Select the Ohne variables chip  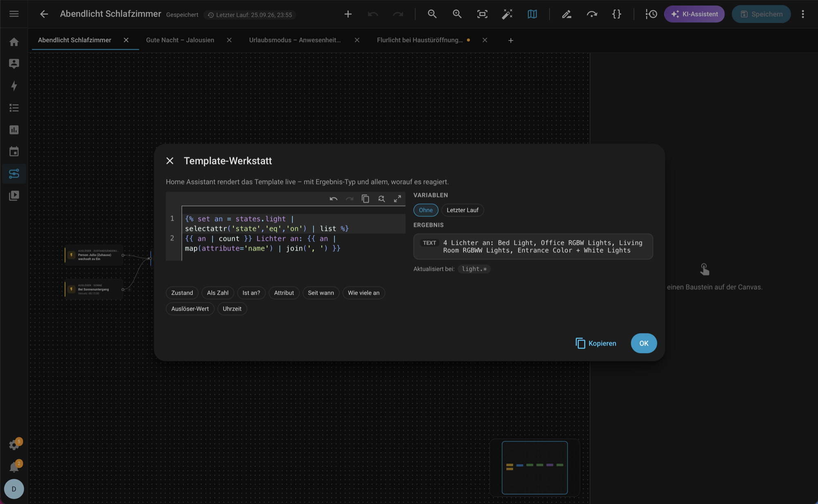point(426,210)
